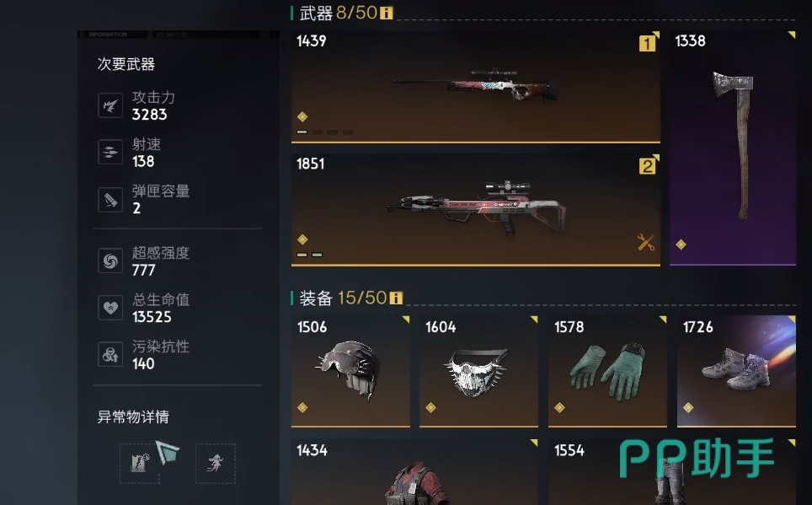Click the contamination resistance biohazard icon
The height and width of the screenshot is (505, 812).
[x=110, y=355]
